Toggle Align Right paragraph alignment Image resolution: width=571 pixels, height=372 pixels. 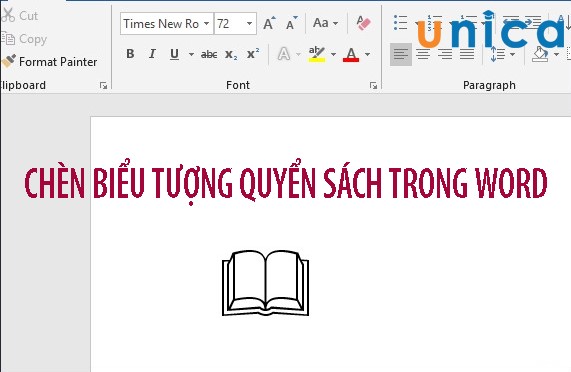(445, 54)
